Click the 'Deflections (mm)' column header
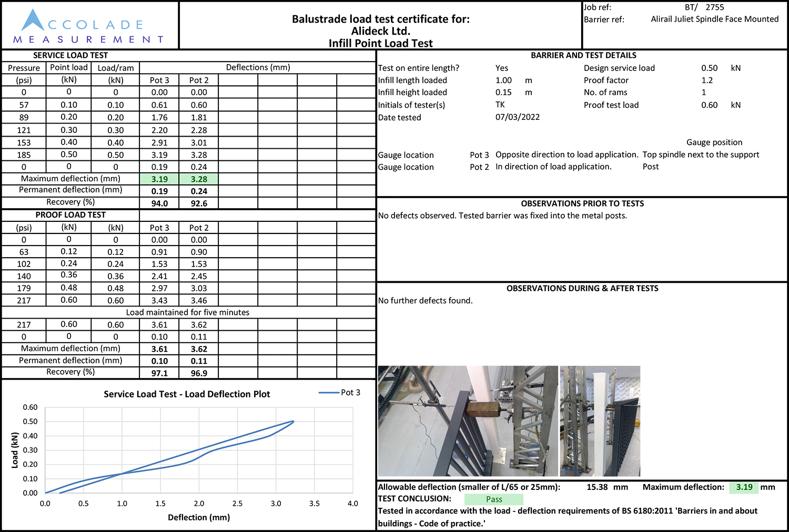Image resolution: width=789 pixels, height=532 pixels. click(258, 67)
